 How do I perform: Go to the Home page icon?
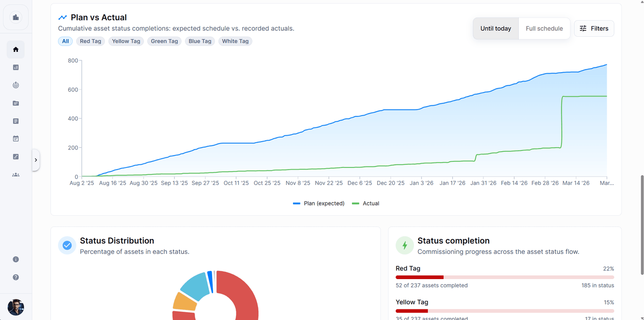(16, 50)
